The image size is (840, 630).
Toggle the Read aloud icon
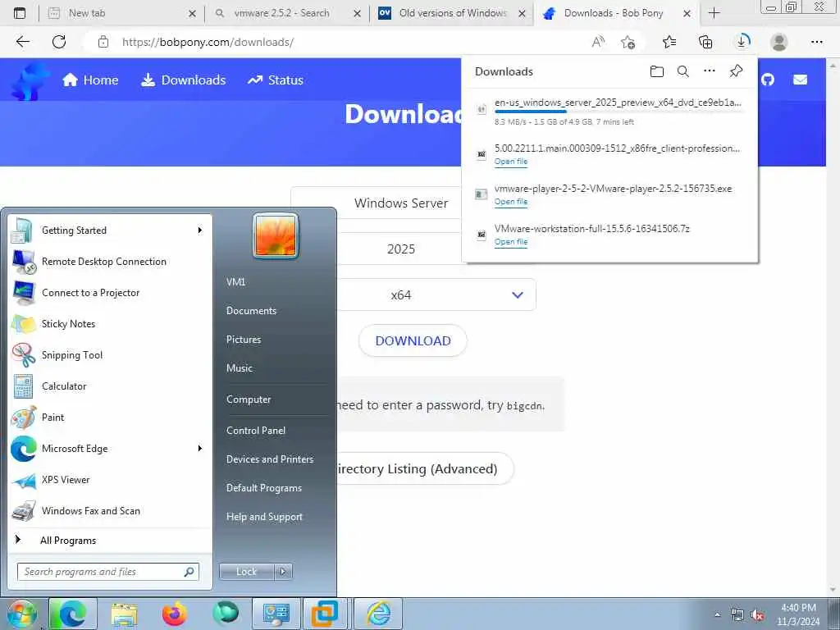[x=598, y=42]
